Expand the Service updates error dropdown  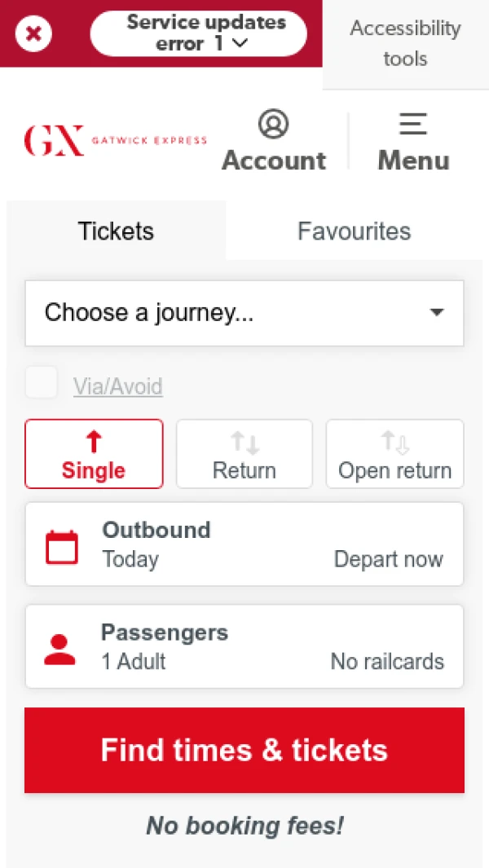tap(198, 33)
